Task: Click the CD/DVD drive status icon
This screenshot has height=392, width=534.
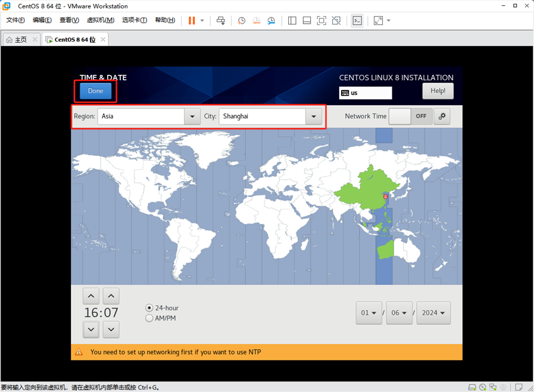Action: click(483, 387)
